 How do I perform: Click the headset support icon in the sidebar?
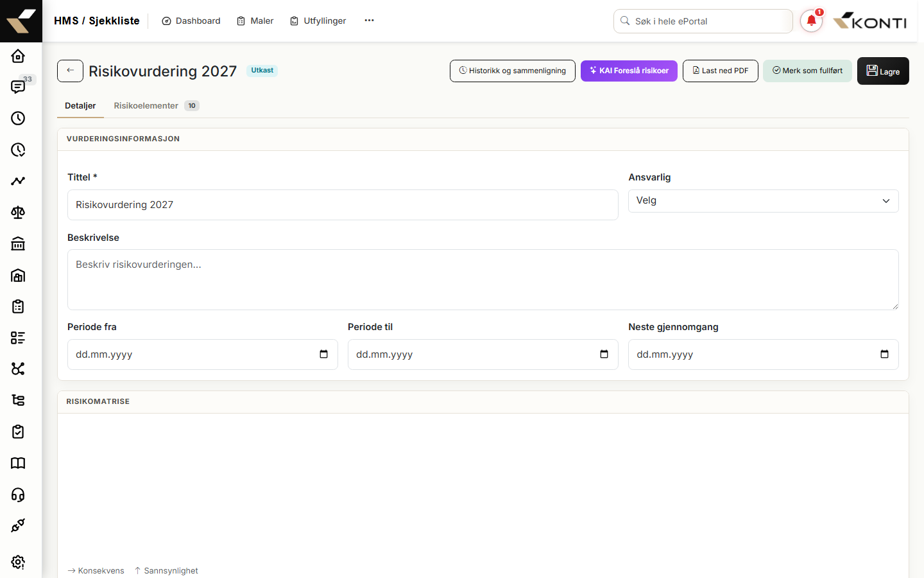pyautogui.click(x=18, y=495)
